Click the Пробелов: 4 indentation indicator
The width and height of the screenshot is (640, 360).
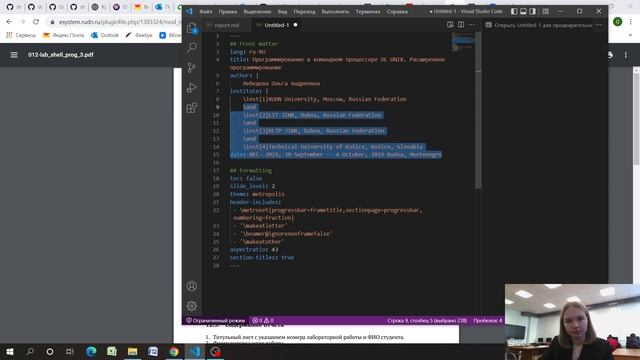[x=488, y=320]
